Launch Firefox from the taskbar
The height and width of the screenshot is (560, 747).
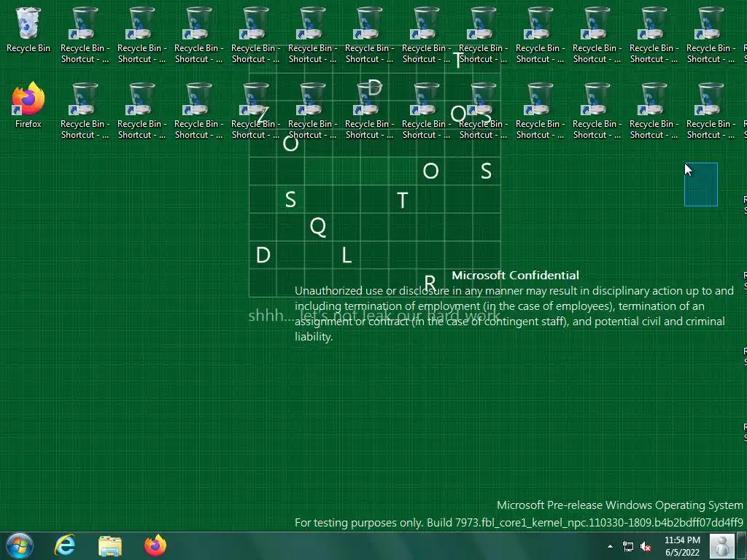point(155,545)
